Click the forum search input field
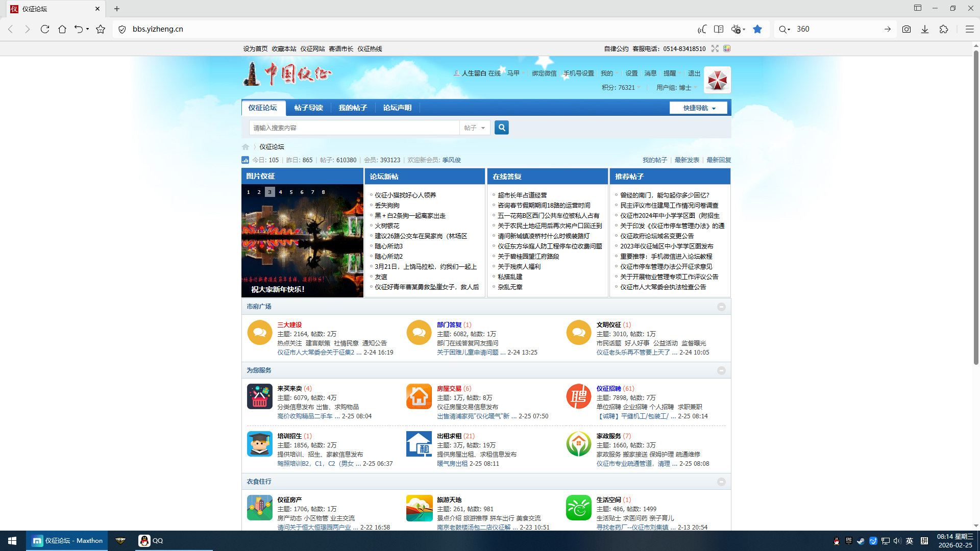Image resolution: width=980 pixels, height=551 pixels. tap(354, 128)
